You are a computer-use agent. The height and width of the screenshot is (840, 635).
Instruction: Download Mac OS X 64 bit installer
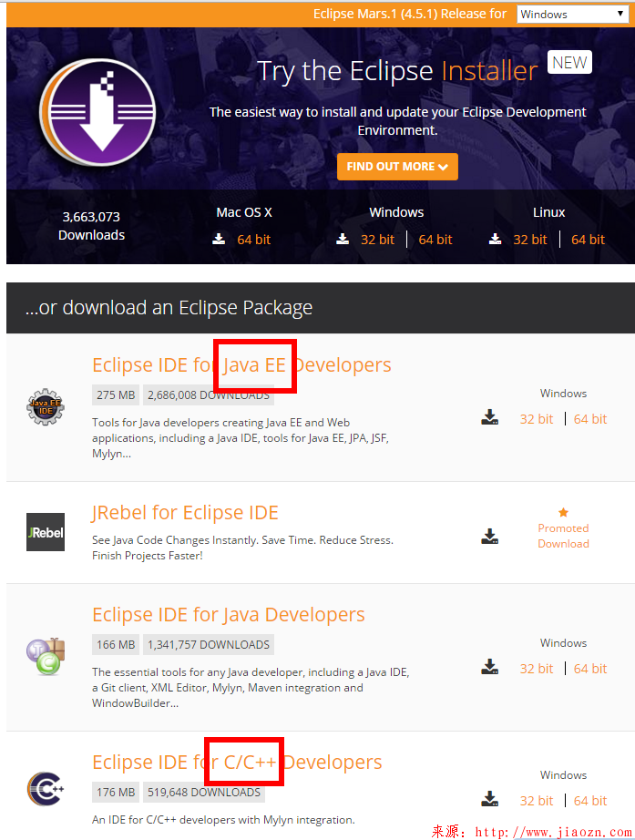click(253, 240)
